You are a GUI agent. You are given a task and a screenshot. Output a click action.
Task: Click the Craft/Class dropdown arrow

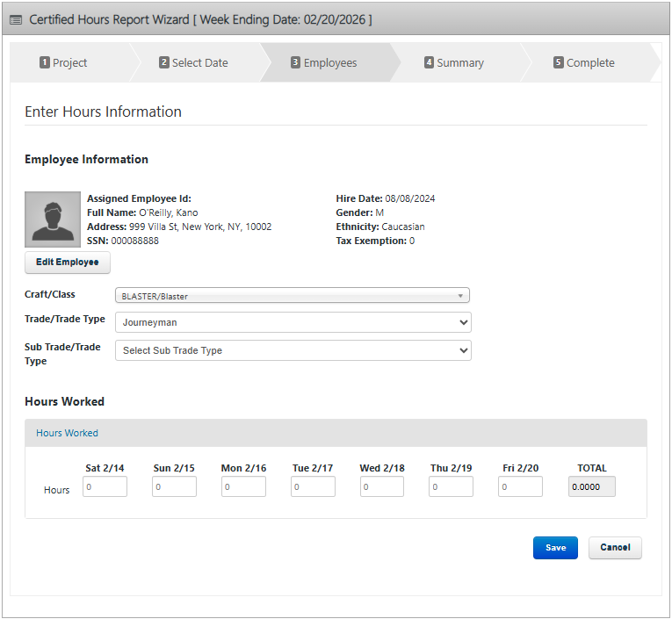460,296
